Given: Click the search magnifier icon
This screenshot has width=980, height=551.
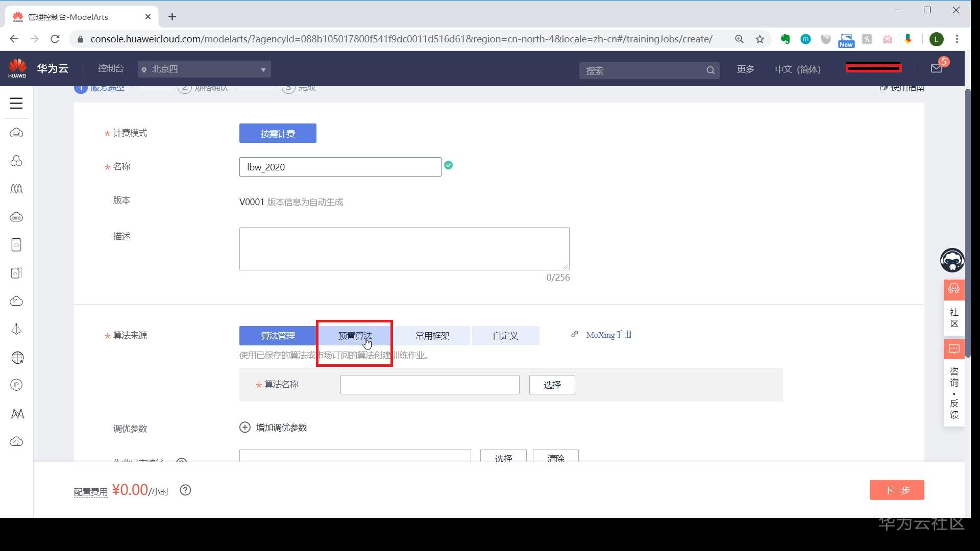Looking at the screenshot, I should click(710, 70).
